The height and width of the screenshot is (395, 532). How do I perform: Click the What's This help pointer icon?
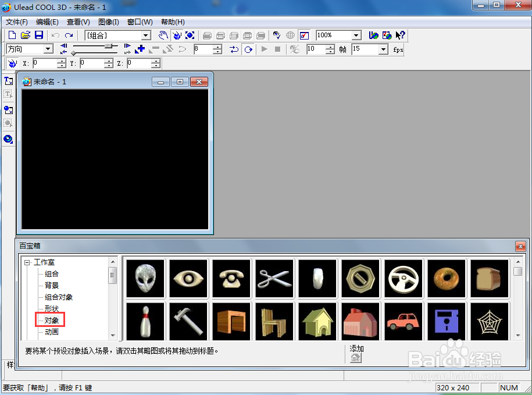401,35
